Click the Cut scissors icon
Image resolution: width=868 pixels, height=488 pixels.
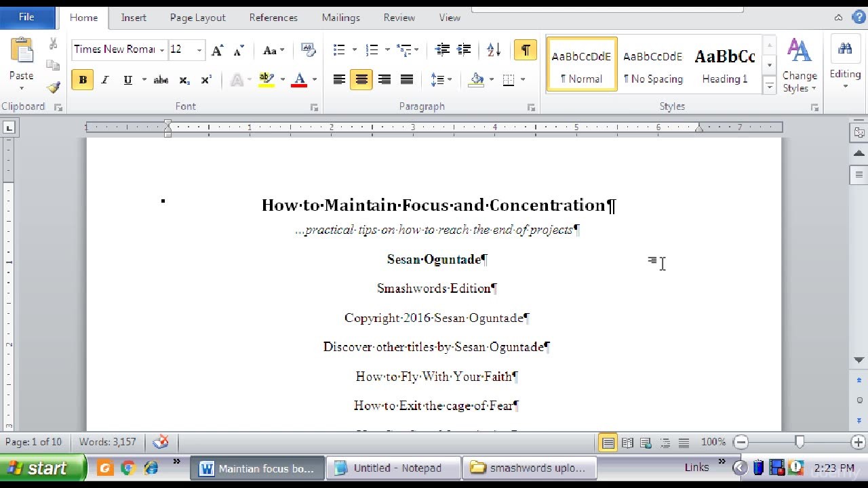[x=53, y=44]
